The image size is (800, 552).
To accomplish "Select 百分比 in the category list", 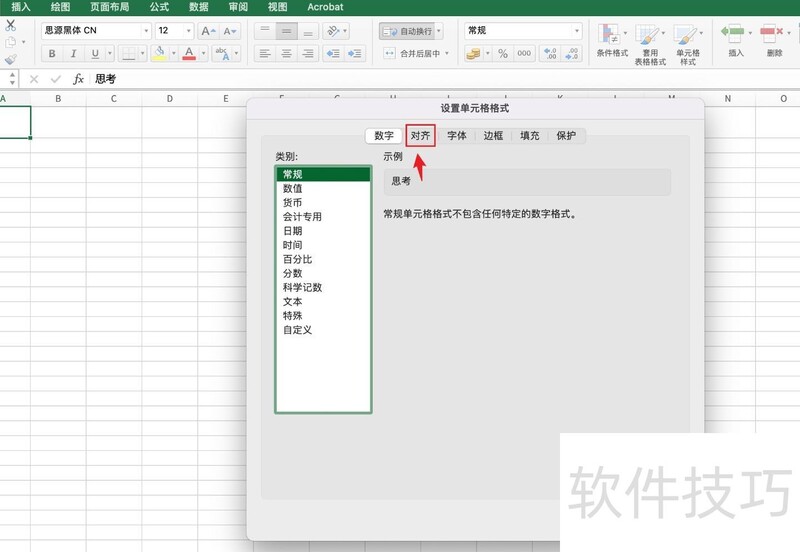I will tap(297, 259).
